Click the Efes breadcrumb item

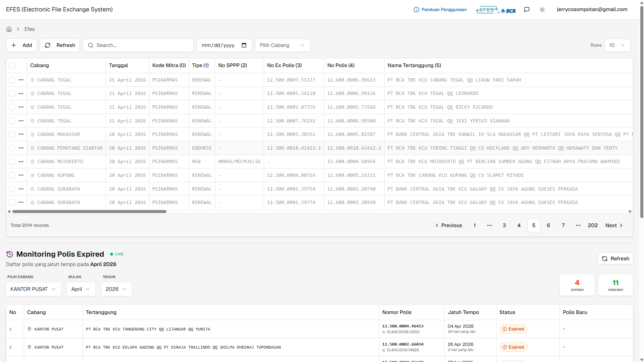coord(30,29)
